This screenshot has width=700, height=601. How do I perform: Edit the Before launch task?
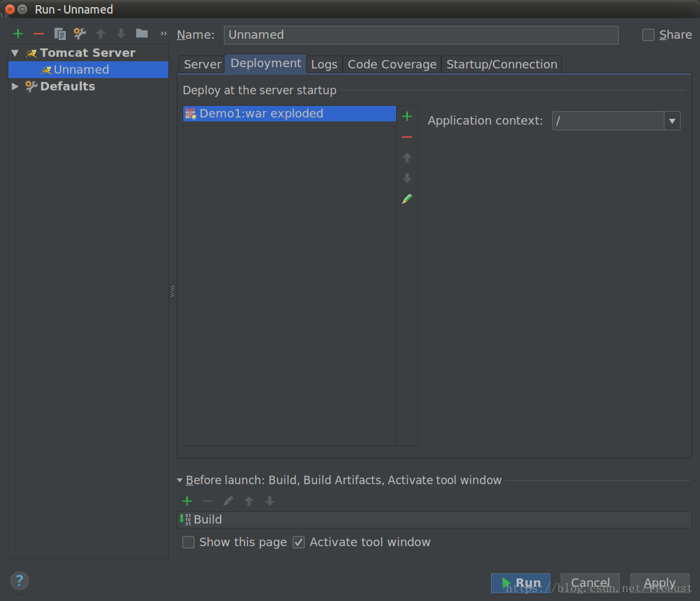coord(228,502)
